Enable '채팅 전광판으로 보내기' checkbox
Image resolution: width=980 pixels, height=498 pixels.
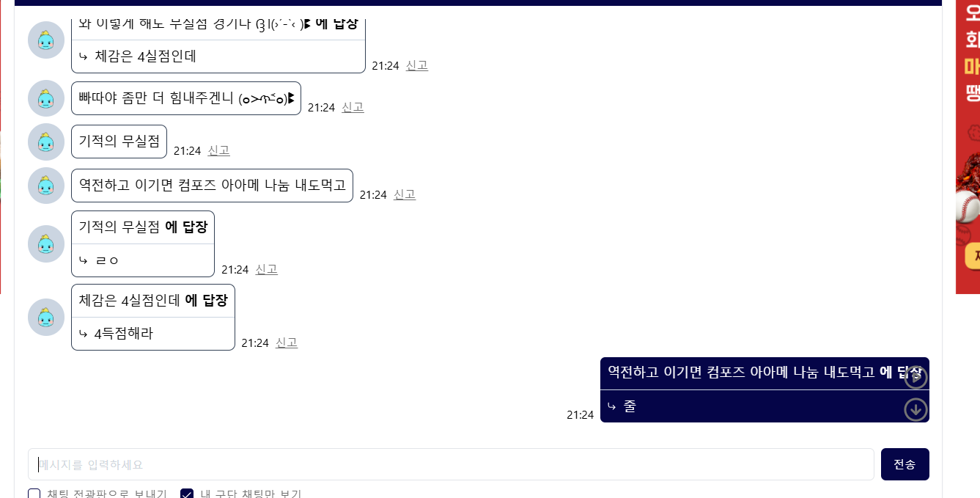(x=34, y=494)
